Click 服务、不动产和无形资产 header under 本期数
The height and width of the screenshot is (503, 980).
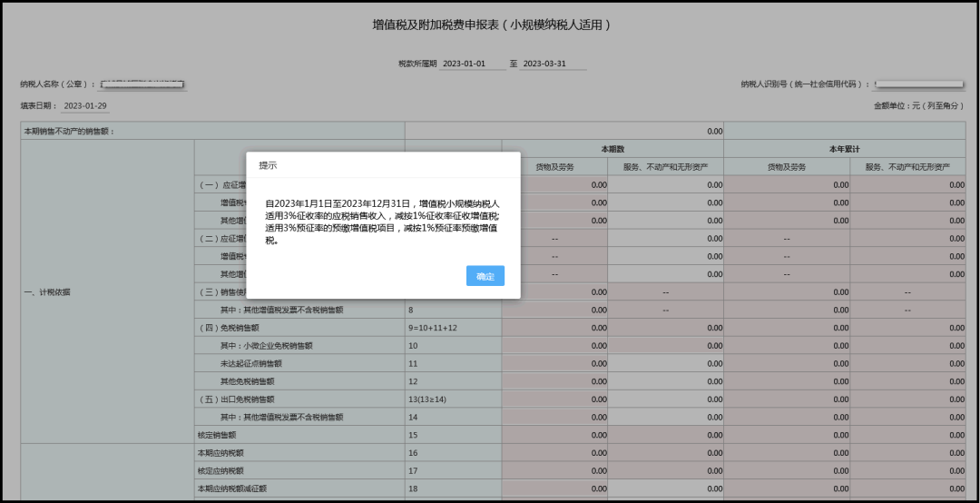(665, 167)
